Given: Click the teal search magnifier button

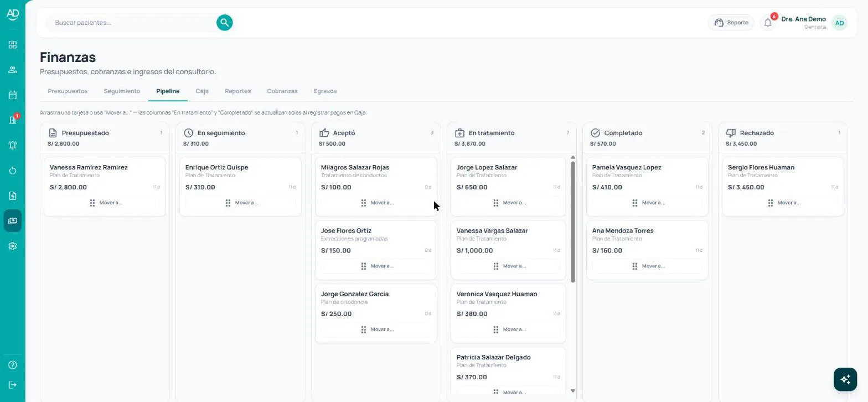Looking at the screenshot, I should [x=224, y=23].
